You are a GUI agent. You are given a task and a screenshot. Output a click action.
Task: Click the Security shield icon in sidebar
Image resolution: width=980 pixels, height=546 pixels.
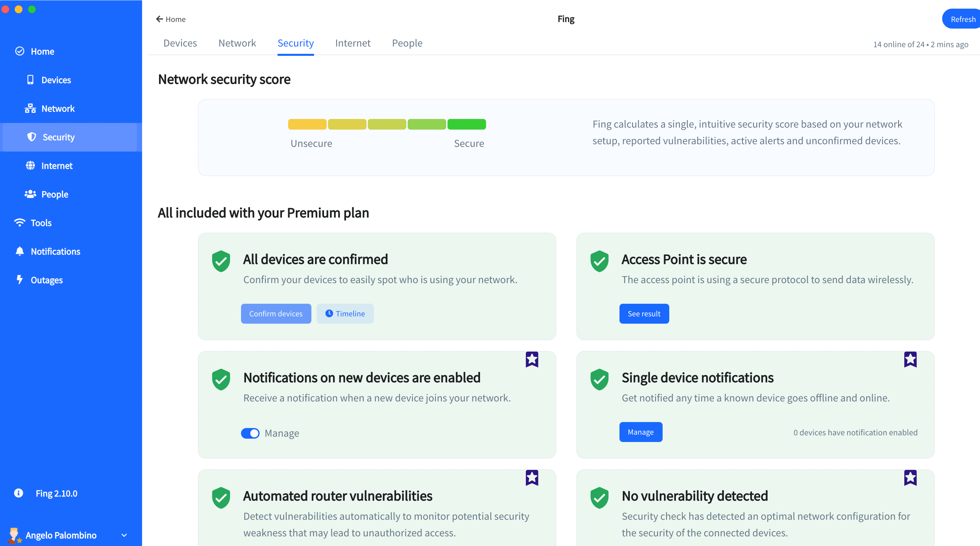click(32, 137)
